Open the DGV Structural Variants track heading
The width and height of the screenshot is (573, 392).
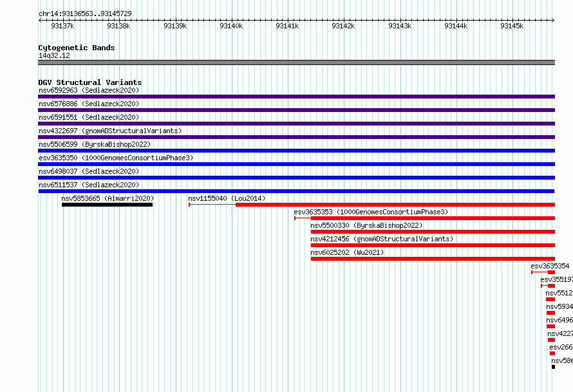point(90,82)
